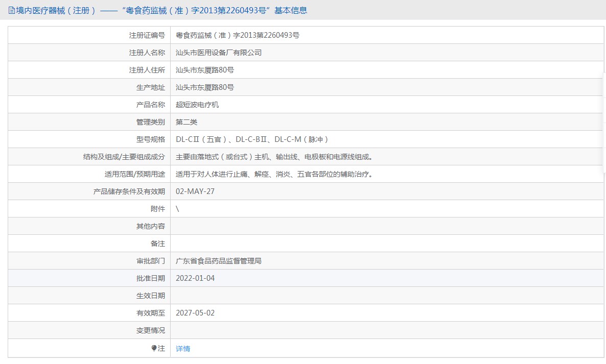This screenshot has width=606, height=364.
Task: Select the product name 超短波电疗机
Action: pos(197,105)
